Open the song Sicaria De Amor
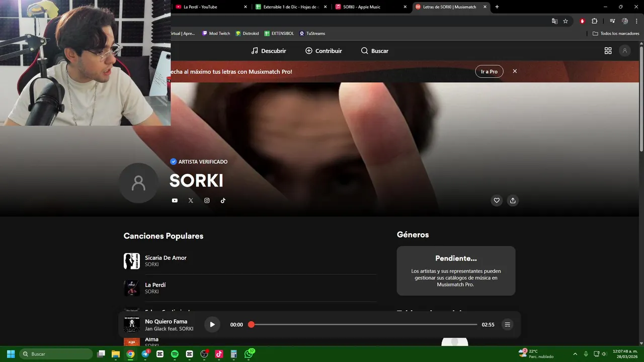This screenshot has width=644, height=362. pyautogui.click(x=166, y=258)
